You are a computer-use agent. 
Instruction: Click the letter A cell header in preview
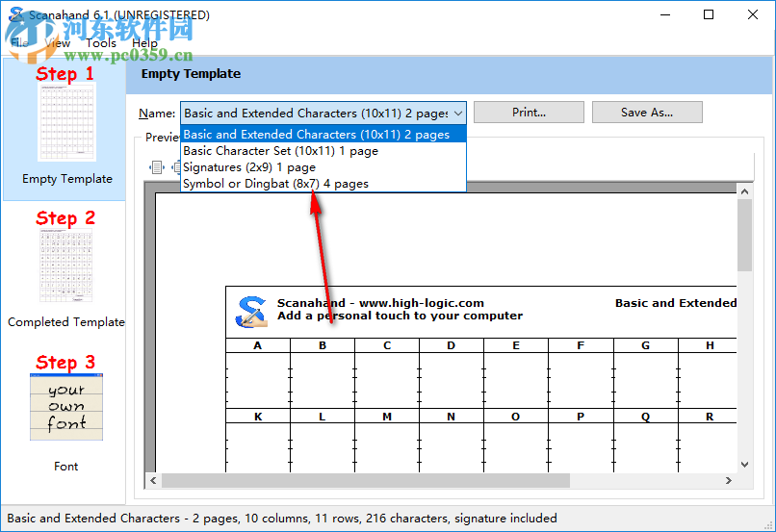257,345
